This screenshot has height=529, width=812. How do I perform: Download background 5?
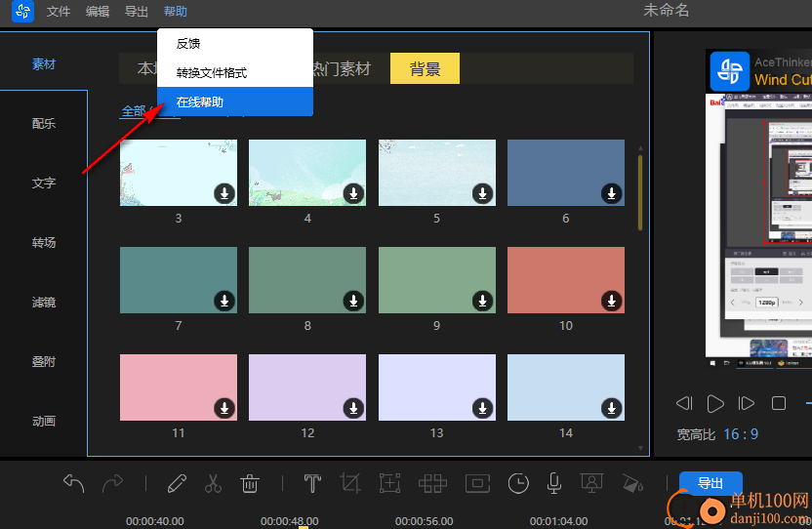[x=482, y=193]
